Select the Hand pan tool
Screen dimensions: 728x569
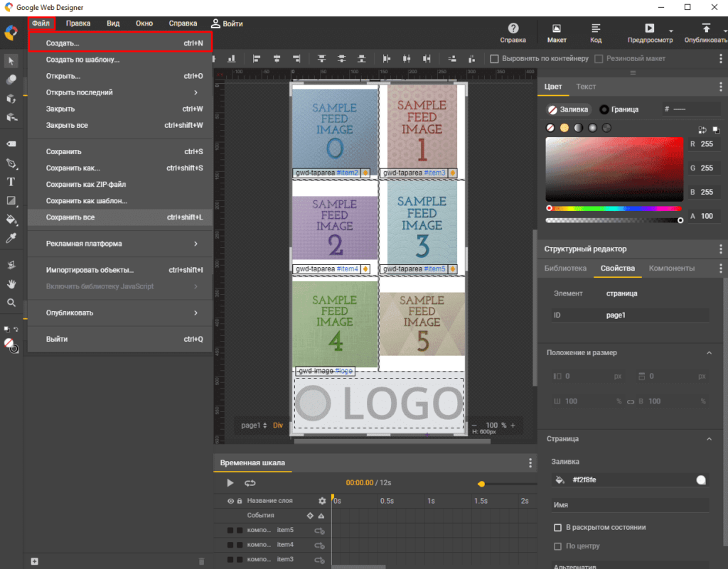click(x=11, y=283)
